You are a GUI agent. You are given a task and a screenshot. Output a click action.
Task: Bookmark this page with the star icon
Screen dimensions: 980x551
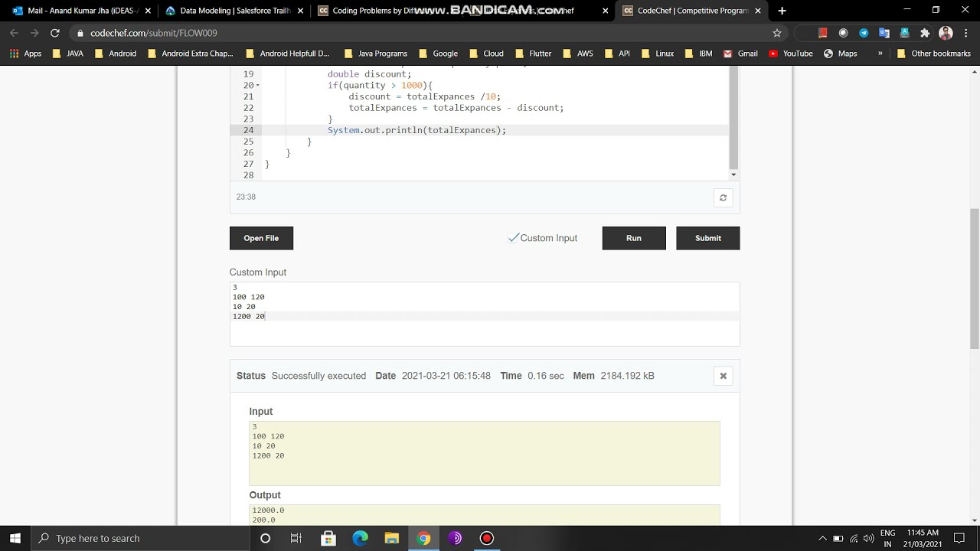[777, 33]
